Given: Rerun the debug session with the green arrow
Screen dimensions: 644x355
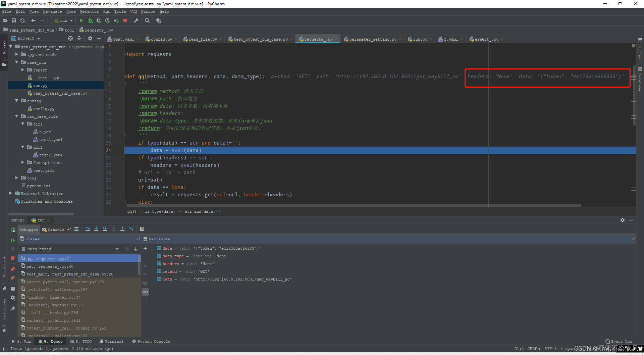Looking at the screenshot, I should (13, 230).
